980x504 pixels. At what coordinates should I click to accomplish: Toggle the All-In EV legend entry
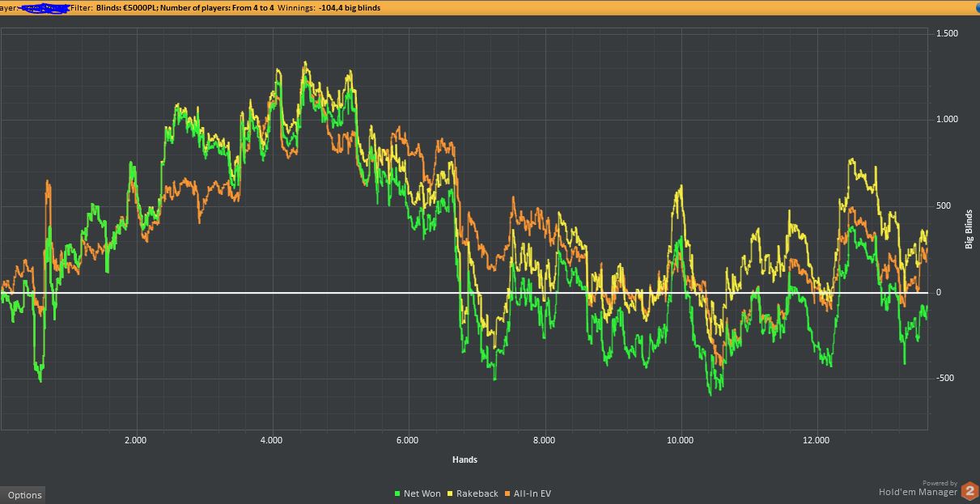coord(528,493)
